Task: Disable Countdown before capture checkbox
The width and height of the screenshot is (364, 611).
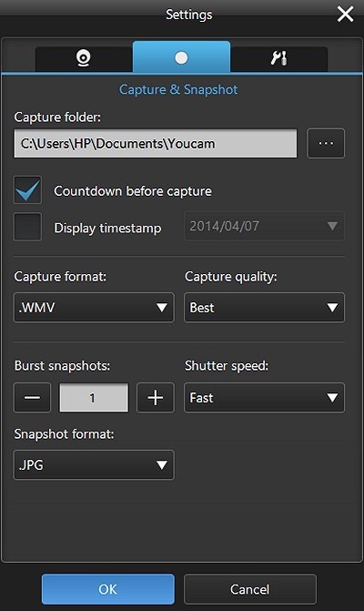Action: pos(27,190)
